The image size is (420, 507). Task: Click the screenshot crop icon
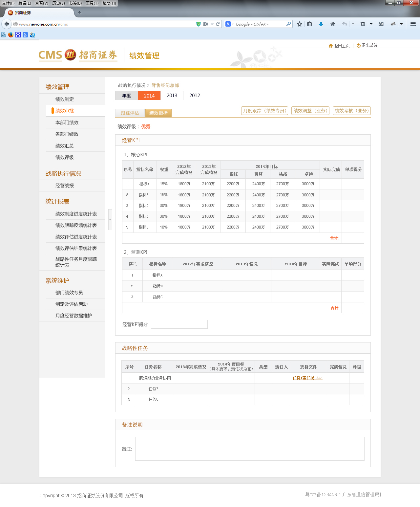click(x=363, y=24)
